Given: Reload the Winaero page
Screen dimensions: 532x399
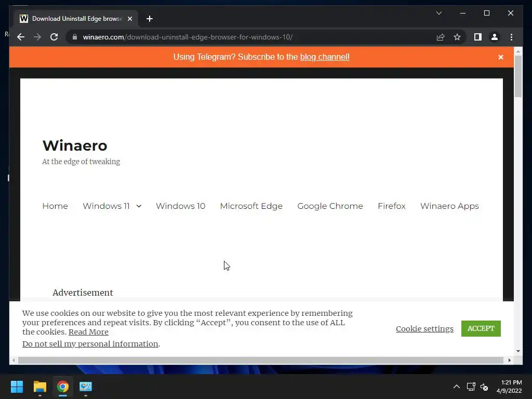Looking at the screenshot, I should (54, 37).
